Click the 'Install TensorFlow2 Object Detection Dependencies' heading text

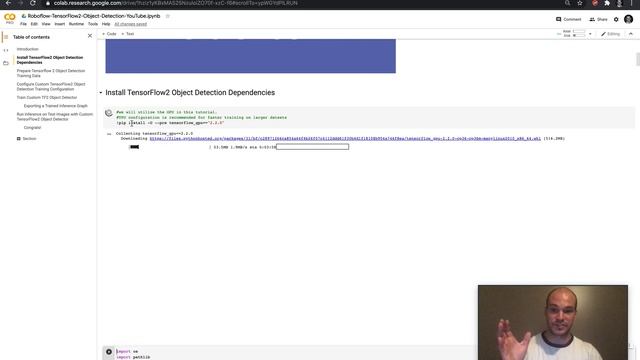point(190,93)
